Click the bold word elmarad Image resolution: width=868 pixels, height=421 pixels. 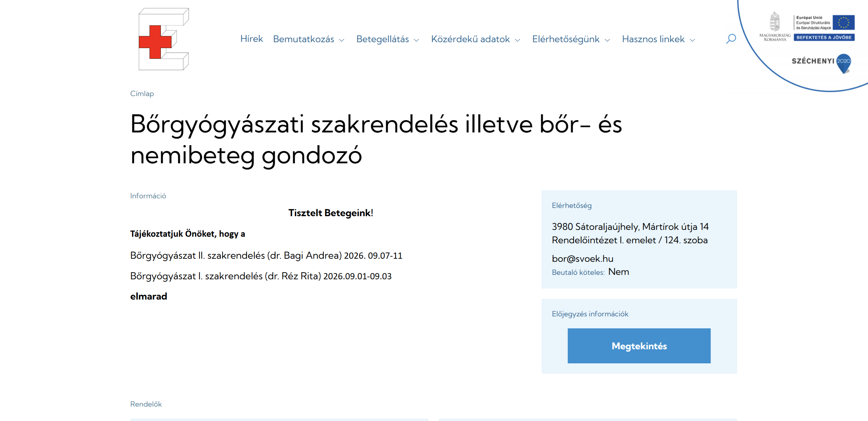tap(148, 296)
